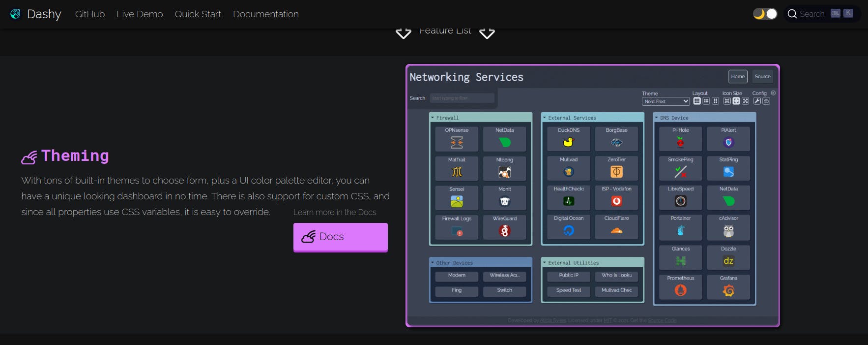
Task: Select the auto grid layout icon
Action: tap(697, 101)
